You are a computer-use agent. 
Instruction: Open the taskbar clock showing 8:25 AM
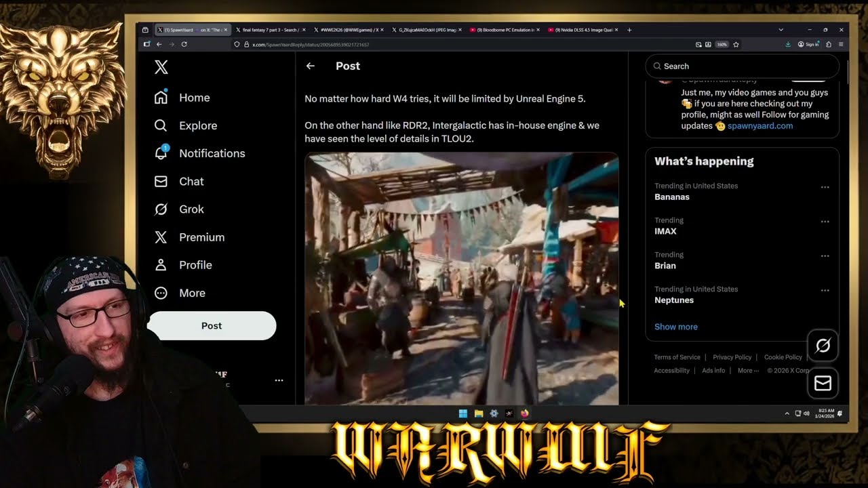coord(826,413)
